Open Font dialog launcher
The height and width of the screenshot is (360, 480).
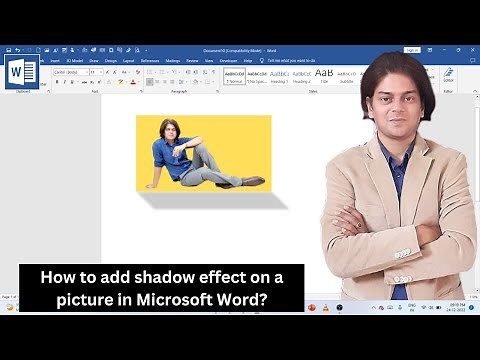coord(141,91)
